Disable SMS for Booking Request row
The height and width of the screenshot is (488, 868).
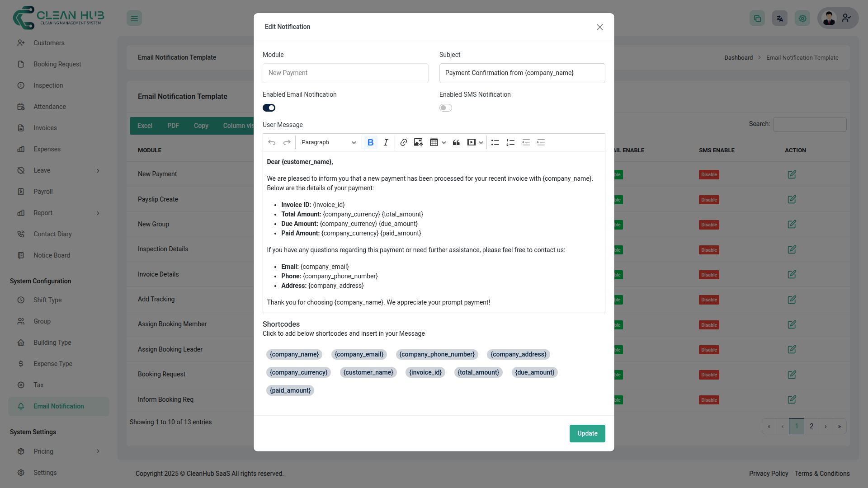pyautogui.click(x=708, y=375)
